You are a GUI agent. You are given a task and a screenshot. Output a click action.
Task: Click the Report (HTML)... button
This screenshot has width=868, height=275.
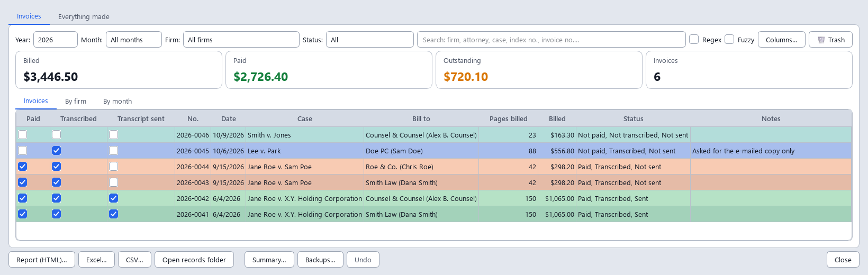point(42,260)
